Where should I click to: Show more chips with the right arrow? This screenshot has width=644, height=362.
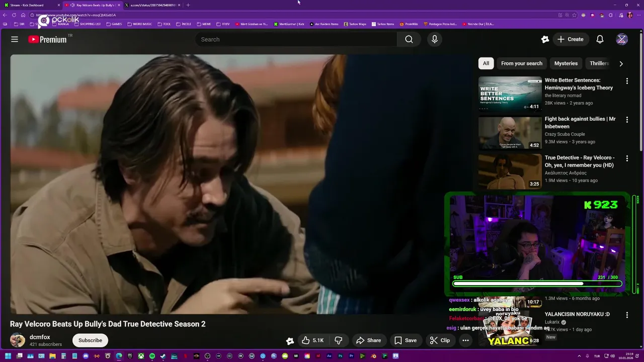click(x=621, y=63)
